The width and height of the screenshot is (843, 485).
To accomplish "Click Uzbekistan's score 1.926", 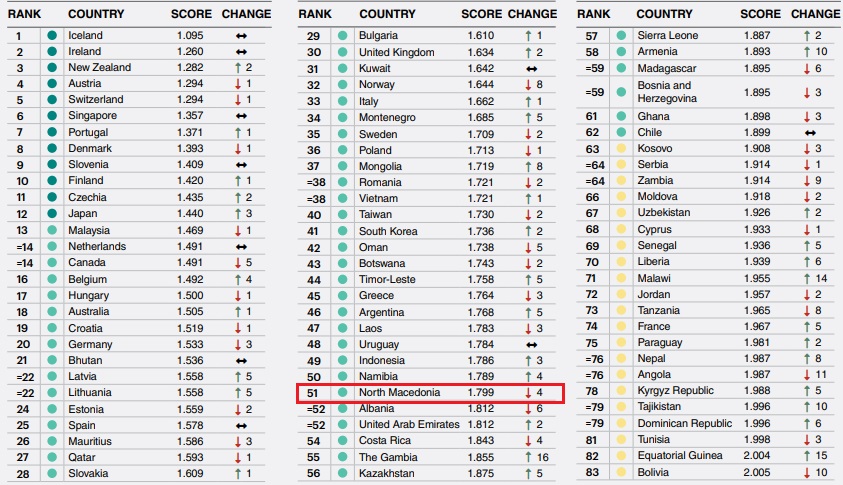I will point(757,213).
